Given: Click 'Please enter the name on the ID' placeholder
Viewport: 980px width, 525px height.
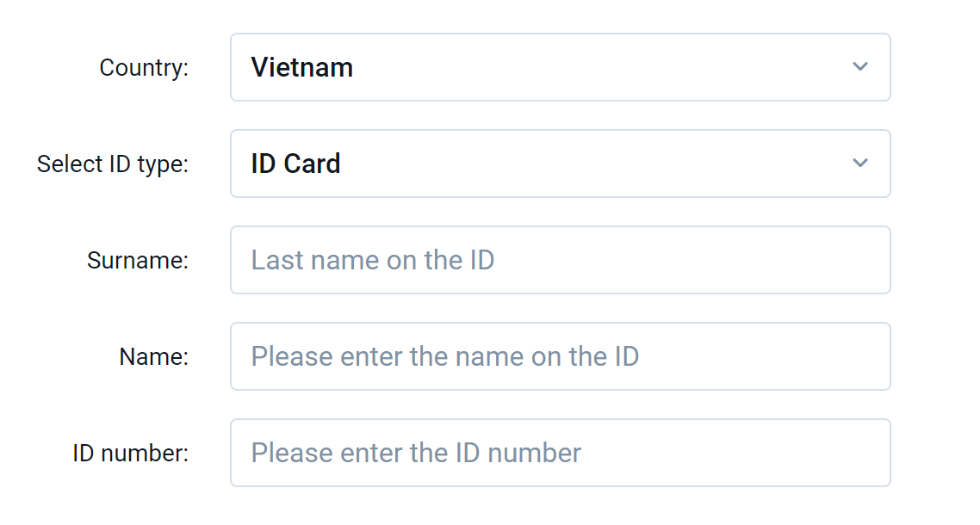Looking at the screenshot, I should 444,356.
